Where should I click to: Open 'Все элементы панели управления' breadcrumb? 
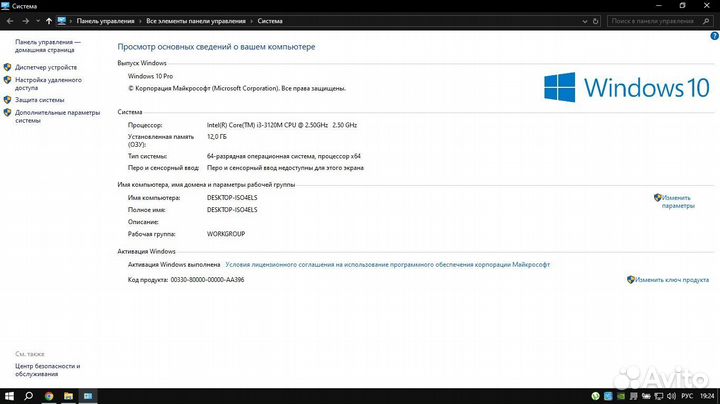click(x=196, y=21)
